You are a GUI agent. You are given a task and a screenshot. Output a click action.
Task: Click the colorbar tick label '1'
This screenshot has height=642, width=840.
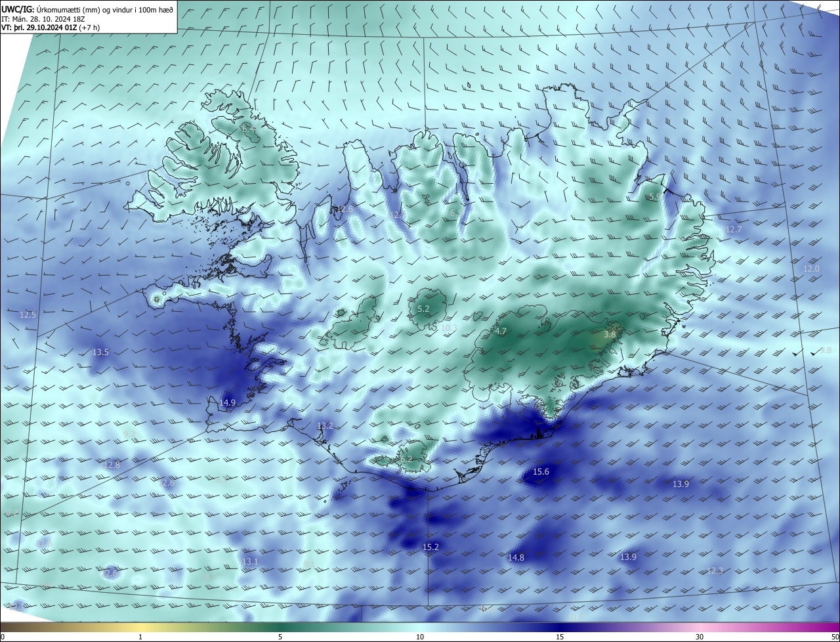point(140,637)
